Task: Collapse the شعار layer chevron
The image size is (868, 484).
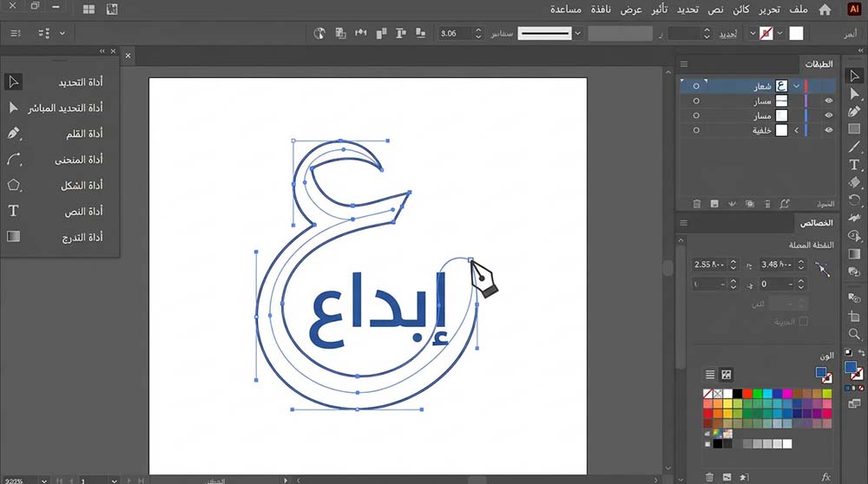Action: click(796, 86)
